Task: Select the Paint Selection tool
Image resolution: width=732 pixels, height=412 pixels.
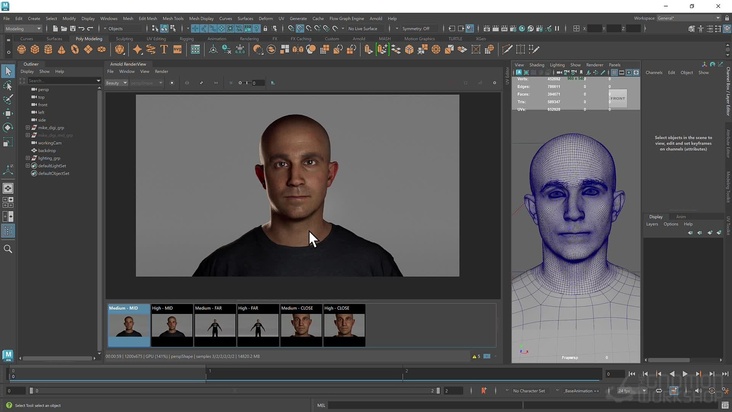Action: (x=8, y=100)
